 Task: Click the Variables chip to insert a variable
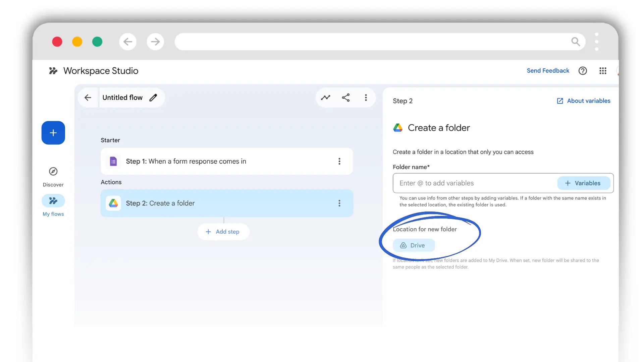click(x=584, y=183)
